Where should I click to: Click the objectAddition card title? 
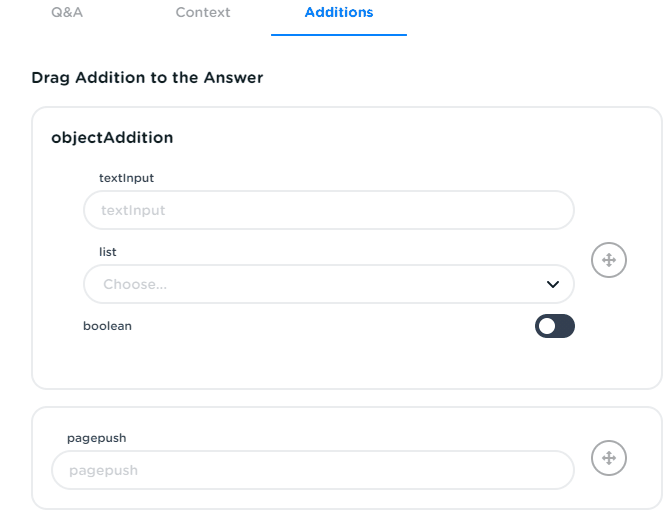coord(112,138)
